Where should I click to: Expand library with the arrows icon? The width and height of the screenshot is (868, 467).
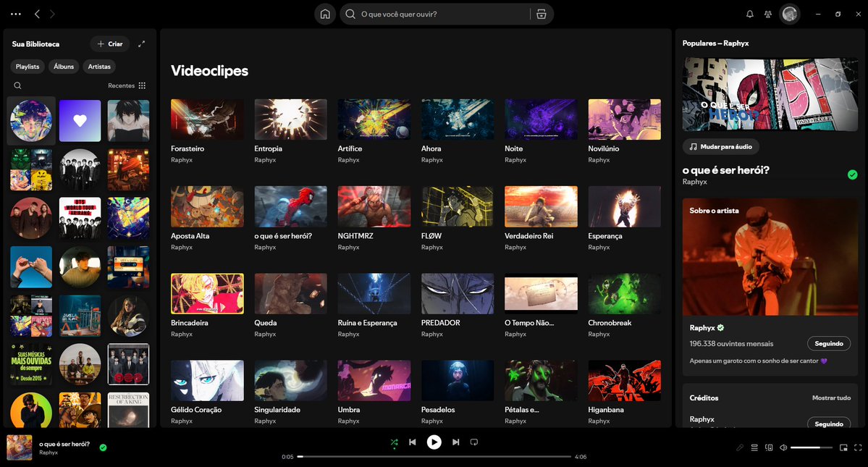pyautogui.click(x=142, y=43)
